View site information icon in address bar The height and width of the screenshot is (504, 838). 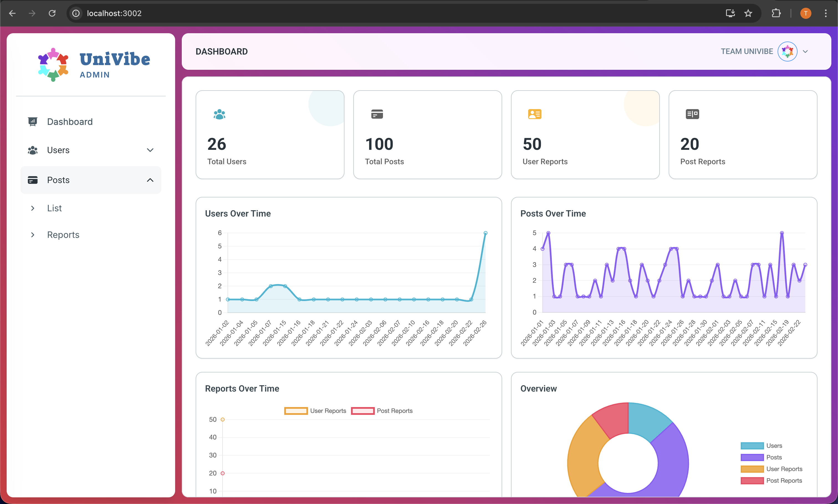pos(76,13)
